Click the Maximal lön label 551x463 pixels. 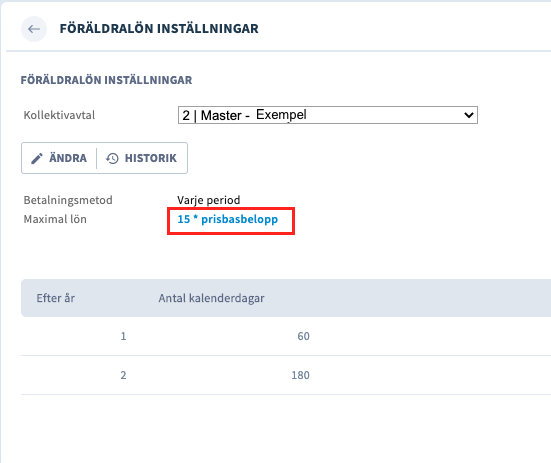pos(55,219)
